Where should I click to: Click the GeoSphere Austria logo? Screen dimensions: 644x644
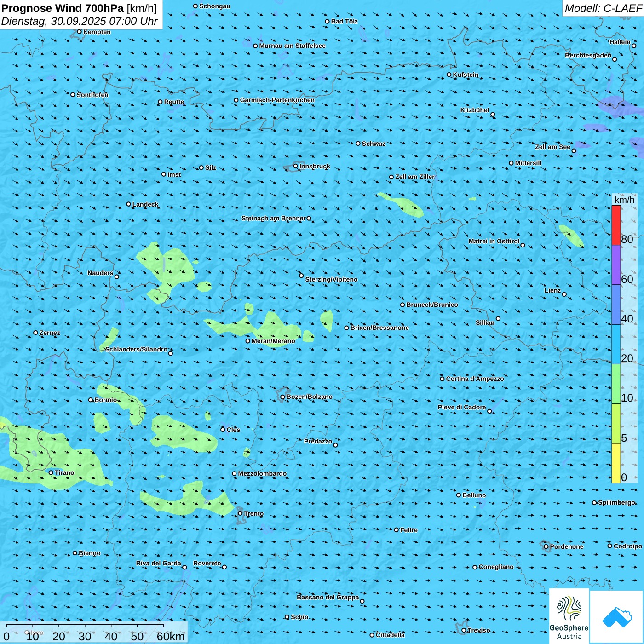click(x=569, y=615)
